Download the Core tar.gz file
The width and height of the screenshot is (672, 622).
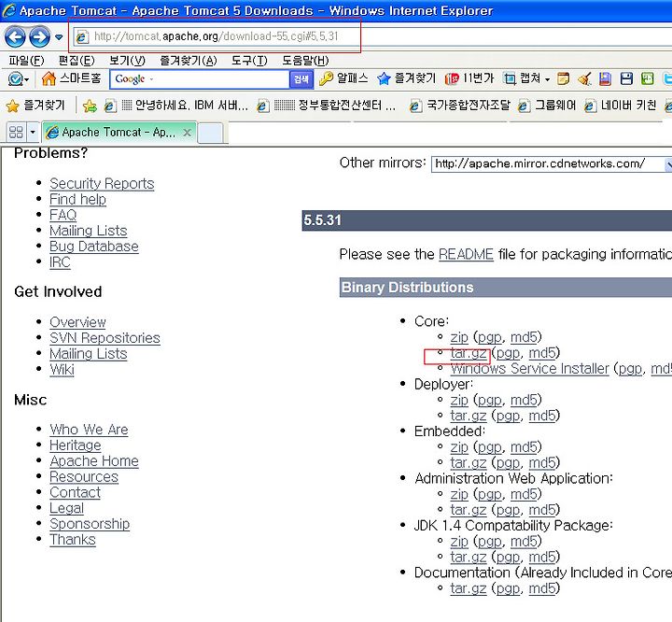468,353
